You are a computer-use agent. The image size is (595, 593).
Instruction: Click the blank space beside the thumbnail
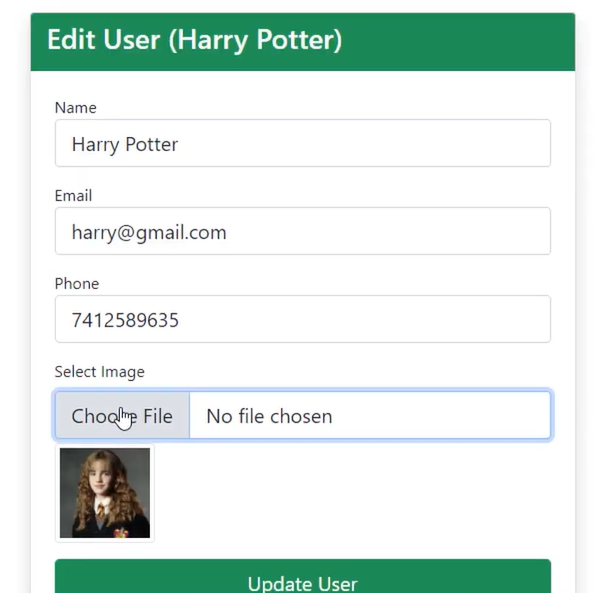coord(352,493)
